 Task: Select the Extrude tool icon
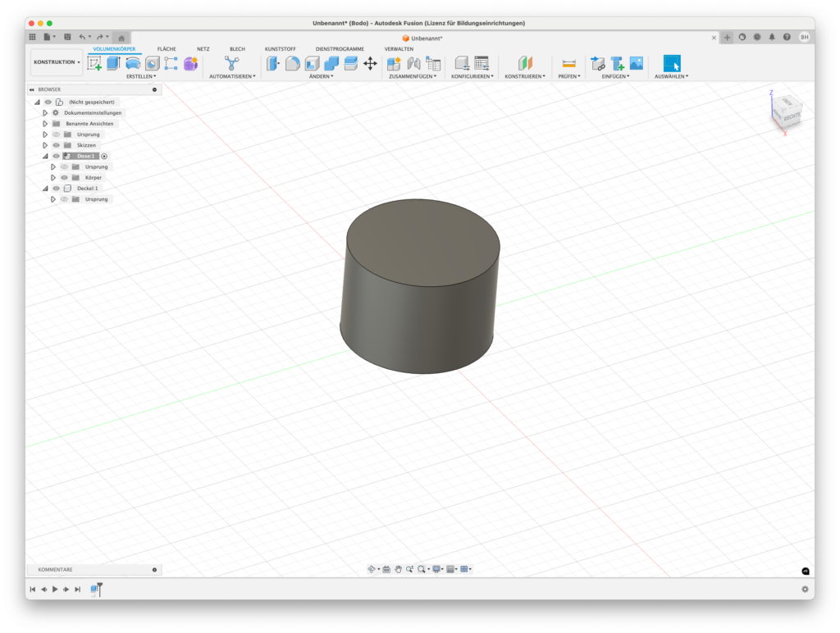[113, 63]
